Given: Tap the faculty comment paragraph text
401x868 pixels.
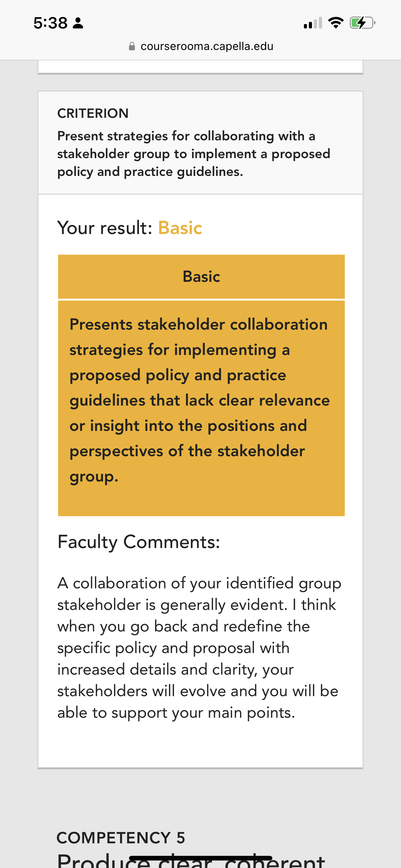Looking at the screenshot, I should [x=199, y=648].
